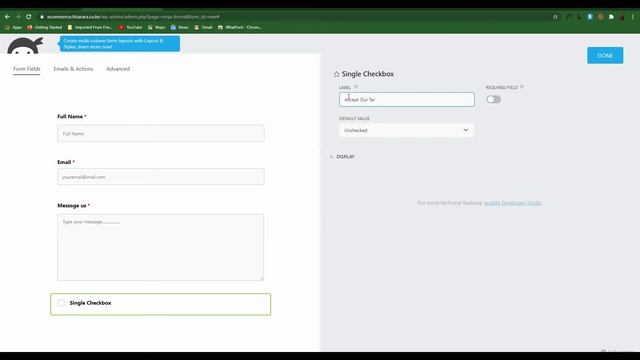Click the Full Name input field
This screenshot has width=640, height=360.
(x=161, y=133)
